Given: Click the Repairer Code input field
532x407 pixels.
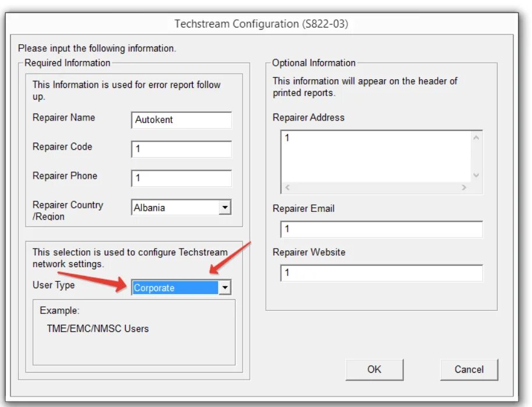Looking at the screenshot, I should pos(182,149).
